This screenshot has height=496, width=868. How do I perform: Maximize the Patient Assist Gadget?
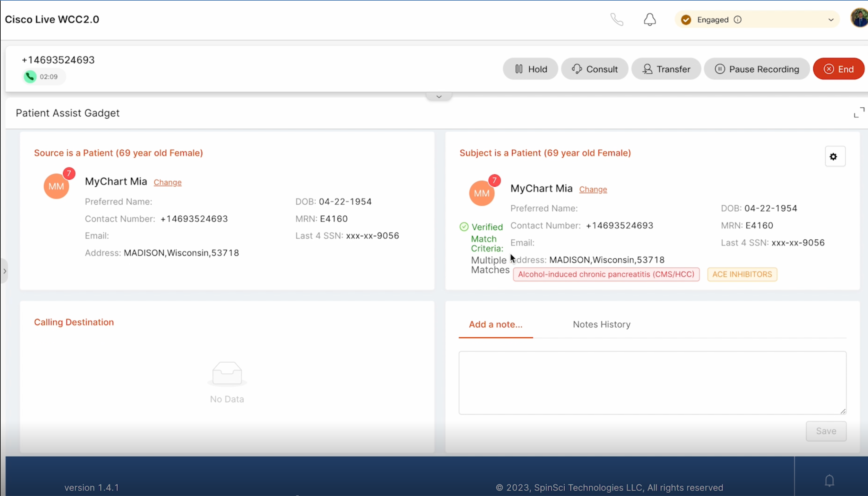pyautogui.click(x=859, y=113)
